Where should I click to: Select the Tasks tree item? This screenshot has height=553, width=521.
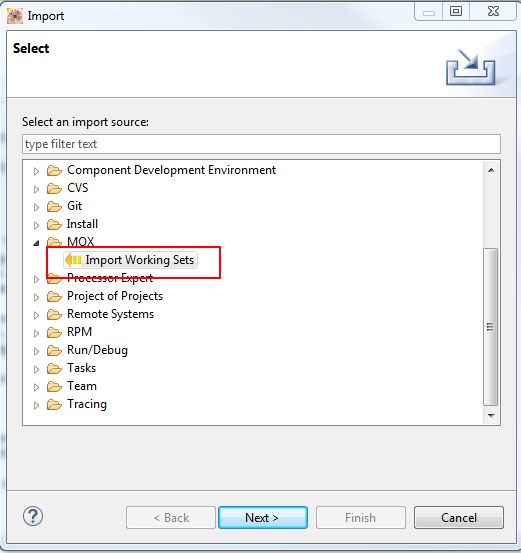click(81, 368)
